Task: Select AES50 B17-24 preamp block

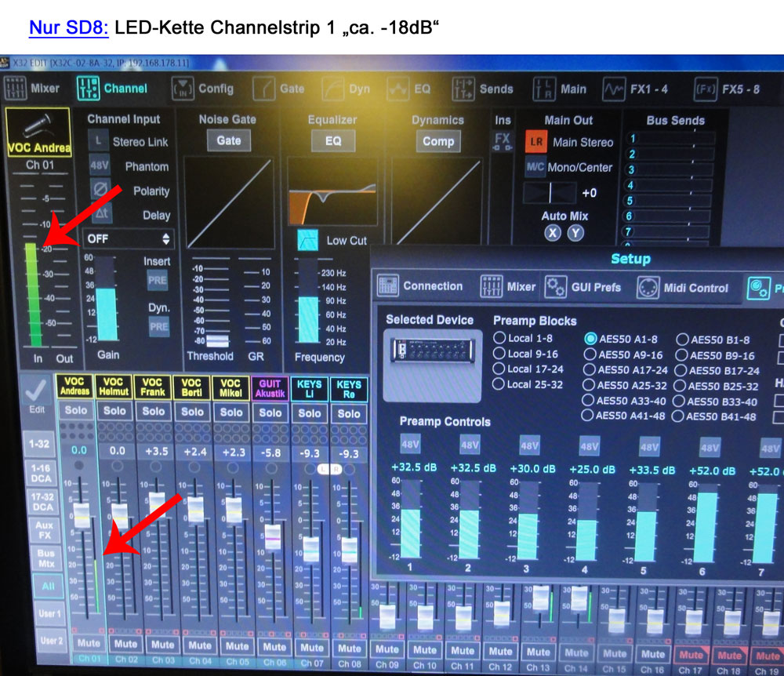Action: pos(680,371)
